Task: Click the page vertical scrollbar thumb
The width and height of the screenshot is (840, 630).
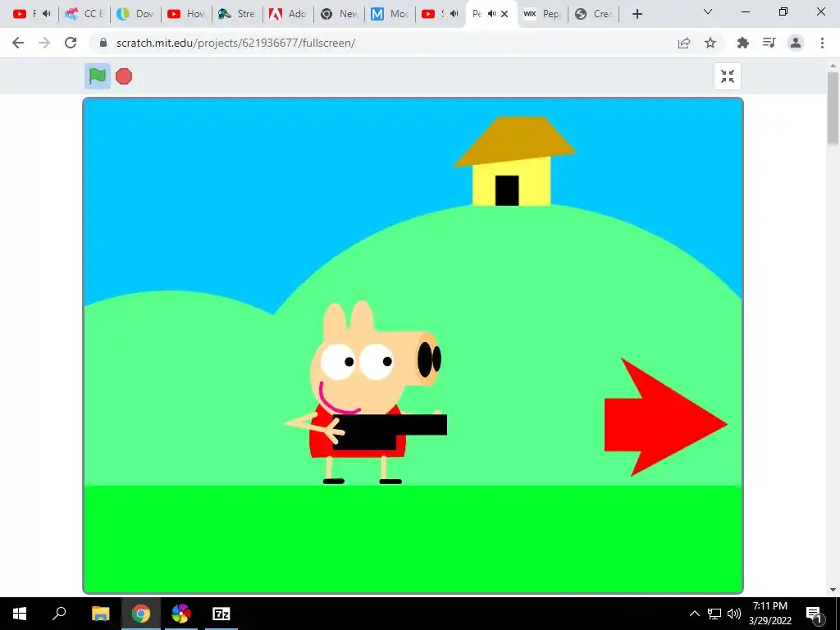Action: tap(833, 109)
